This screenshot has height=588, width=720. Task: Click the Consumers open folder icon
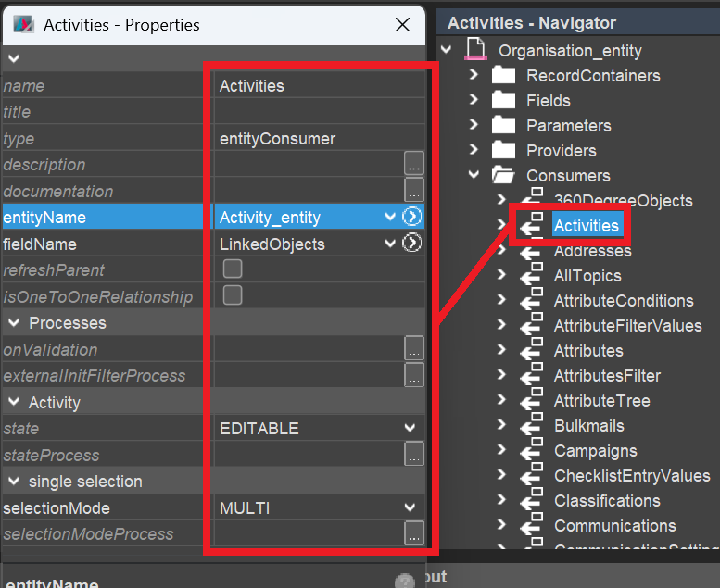click(x=502, y=175)
